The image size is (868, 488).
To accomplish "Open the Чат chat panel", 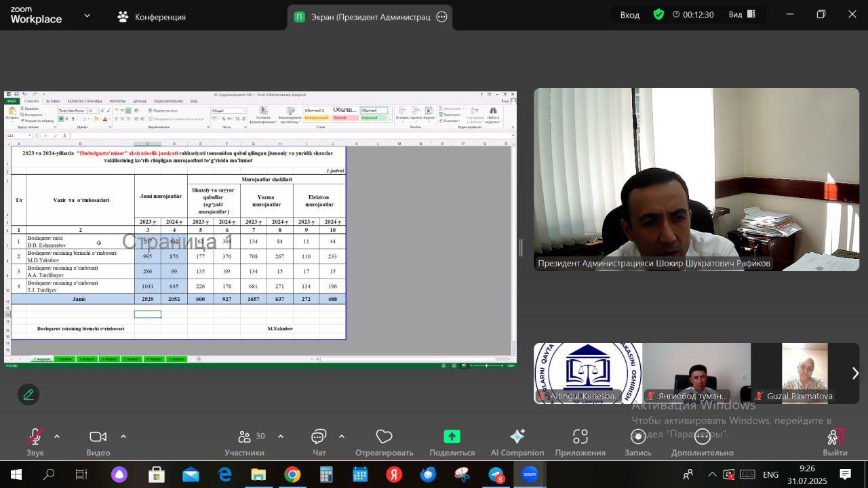I will (x=319, y=437).
